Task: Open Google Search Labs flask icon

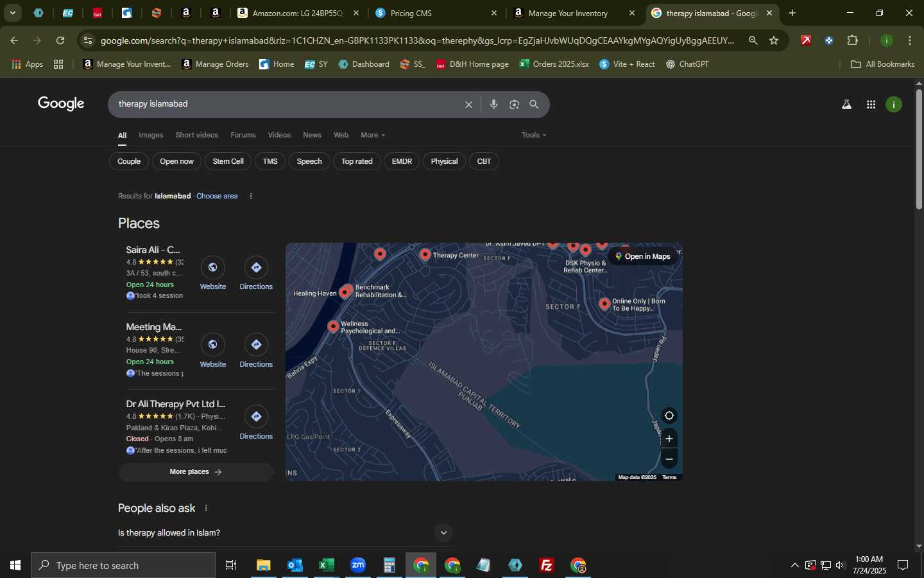Action: pyautogui.click(x=846, y=105)
